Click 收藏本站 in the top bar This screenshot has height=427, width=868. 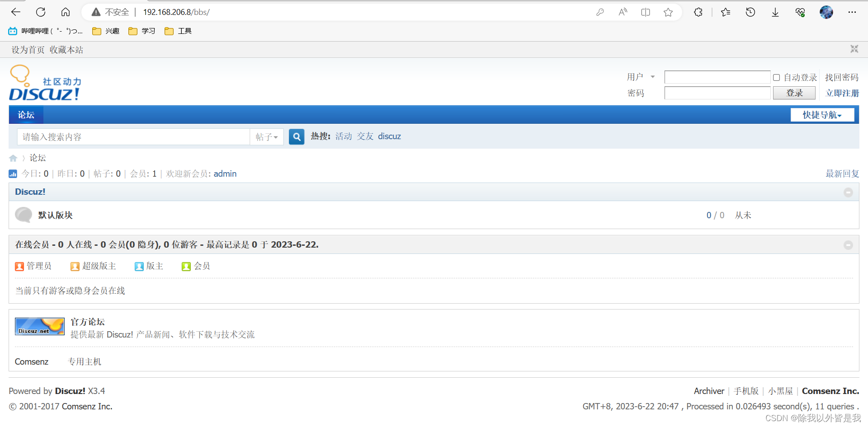coord(66,50)
